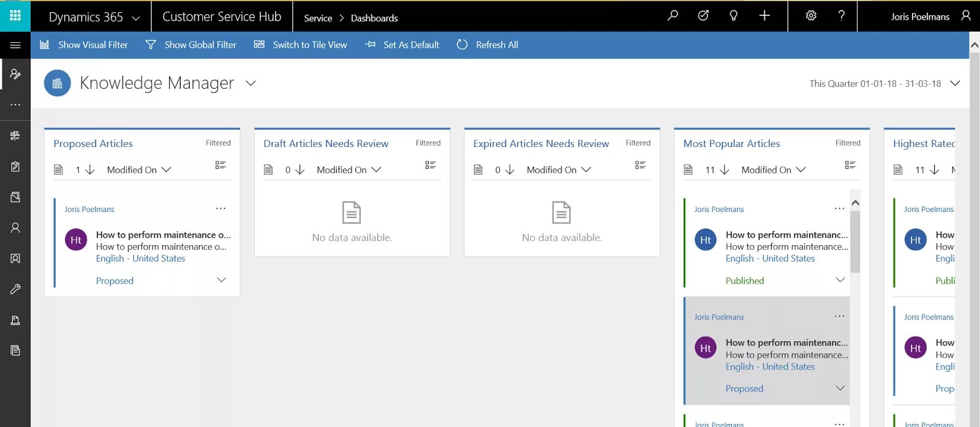The image size is (980, 427).
Task: Click Draft Articles Needs Review title
Action: (326, 143)
